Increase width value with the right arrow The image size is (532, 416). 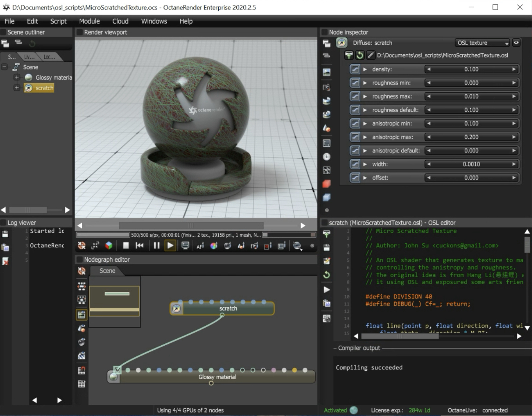pos(514,164)
